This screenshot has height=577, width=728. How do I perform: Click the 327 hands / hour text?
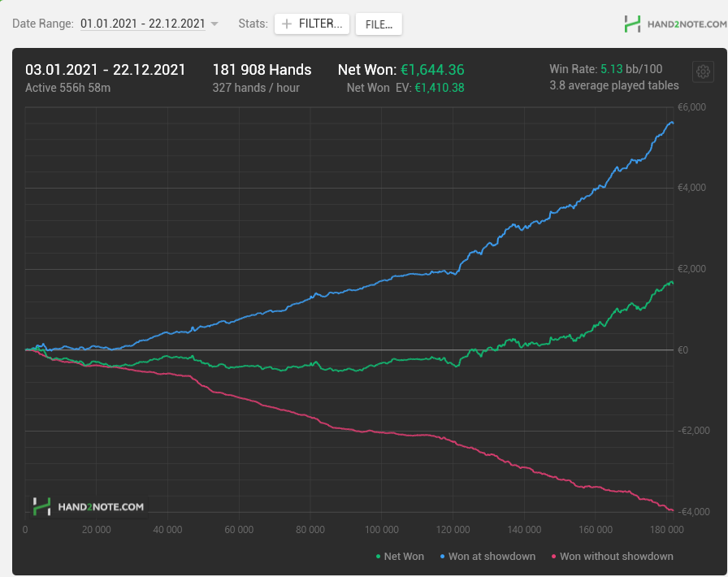[x=256, y=88]
